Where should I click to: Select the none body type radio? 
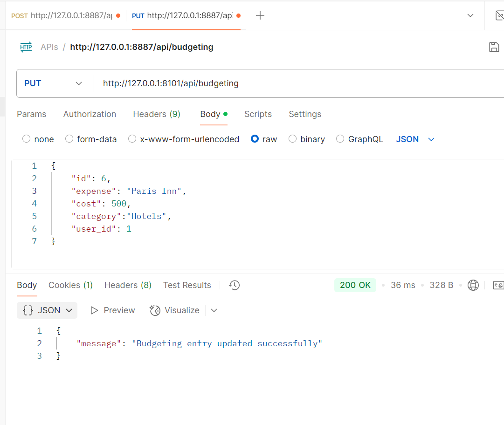tap(27, 139)
